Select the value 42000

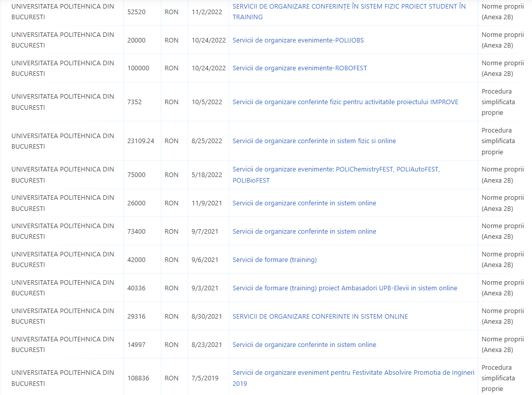[x=137, y=259]
